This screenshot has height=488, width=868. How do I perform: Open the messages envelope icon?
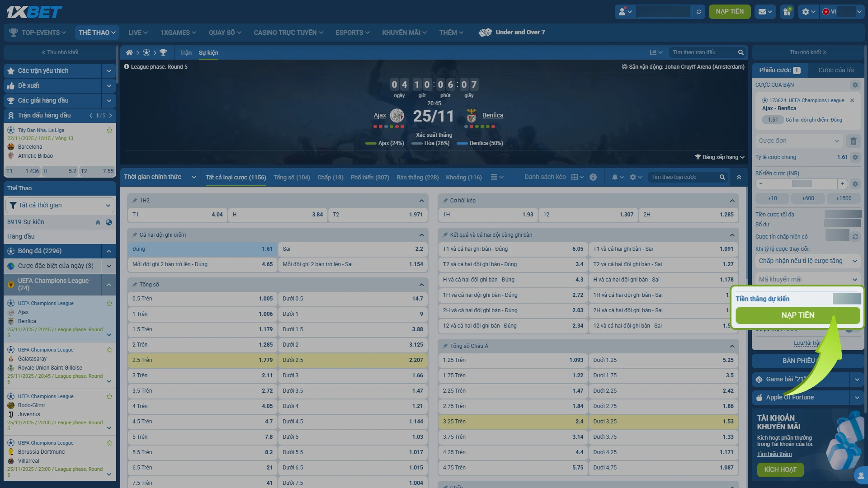(x=765, y=12)
